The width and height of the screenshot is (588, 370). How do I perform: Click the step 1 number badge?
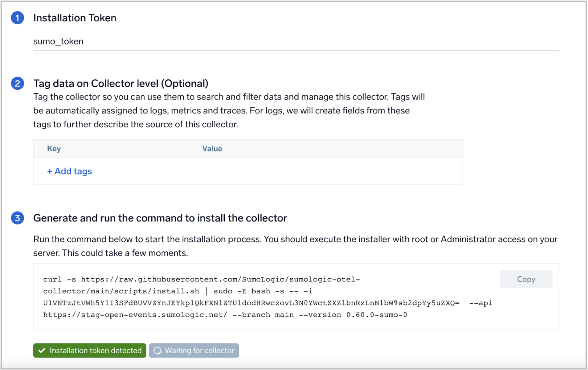17,18
